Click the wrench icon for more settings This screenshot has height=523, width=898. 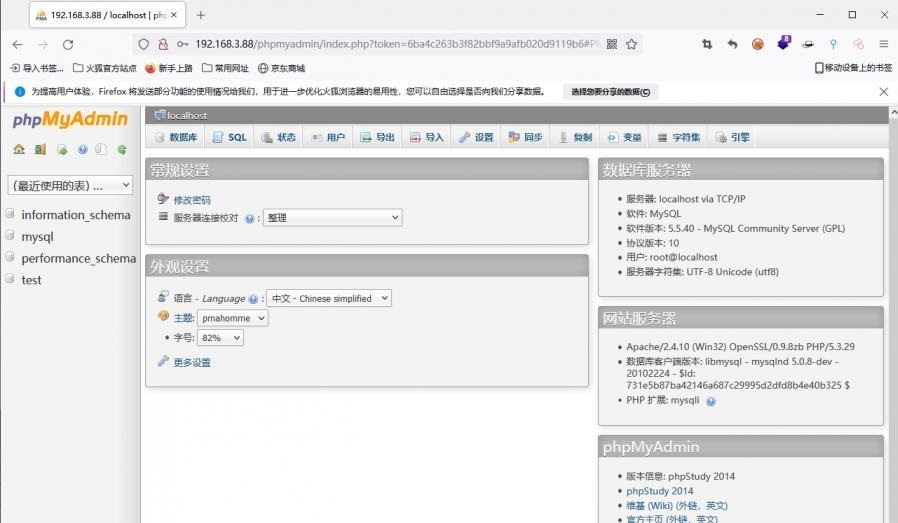[x=163, y=361]
